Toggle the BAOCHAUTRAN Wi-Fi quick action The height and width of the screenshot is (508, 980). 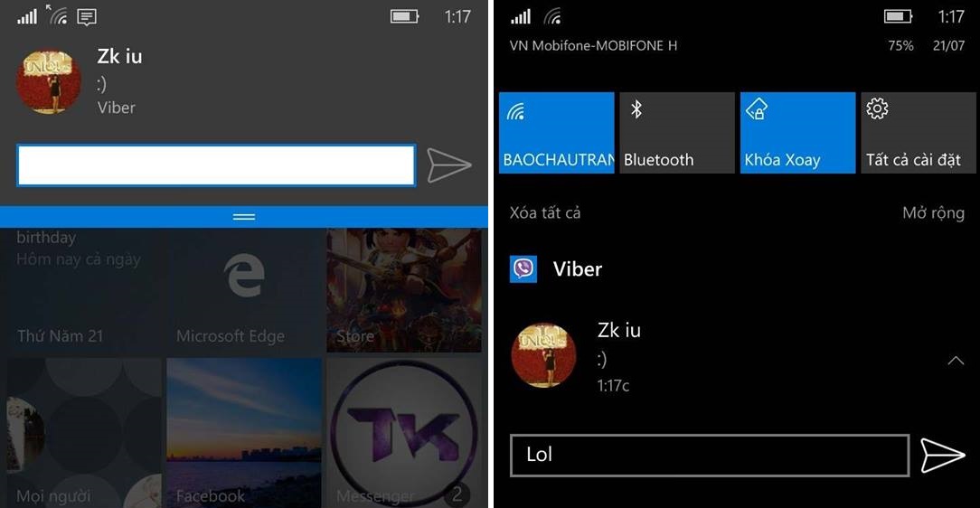pyautogui.click(x=556, y=133)
